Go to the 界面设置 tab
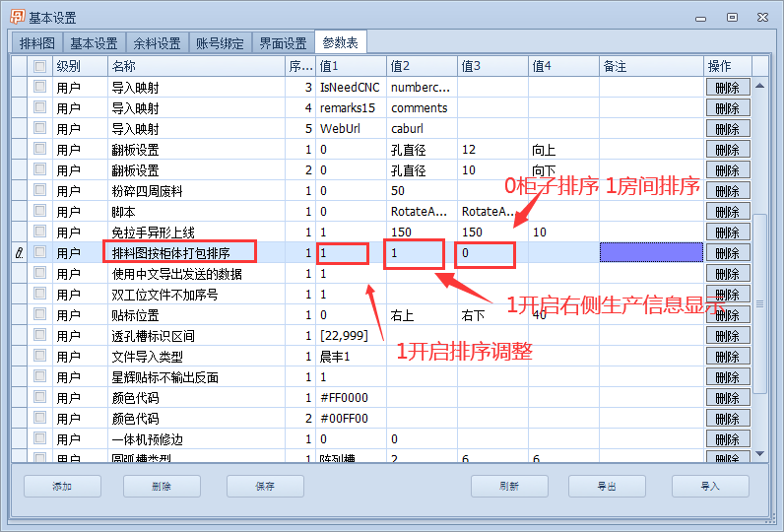Viewport: 784px width, 532px height. (x=283, y=43)
